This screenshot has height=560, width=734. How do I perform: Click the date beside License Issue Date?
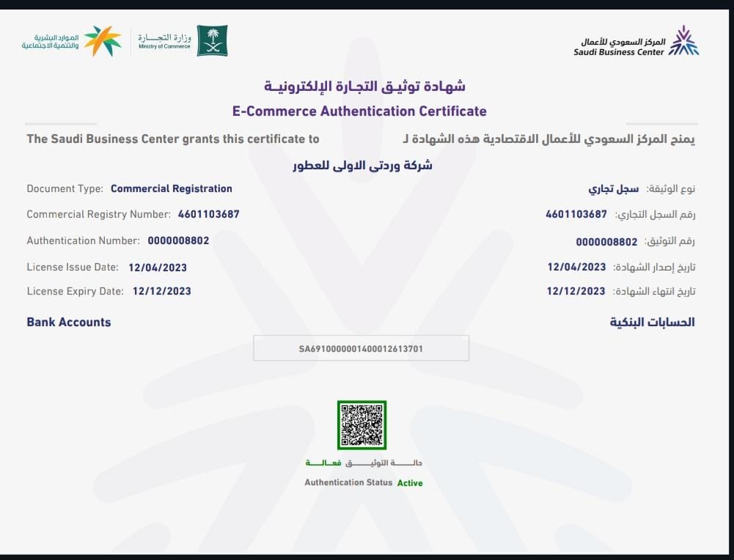[158, 268]
